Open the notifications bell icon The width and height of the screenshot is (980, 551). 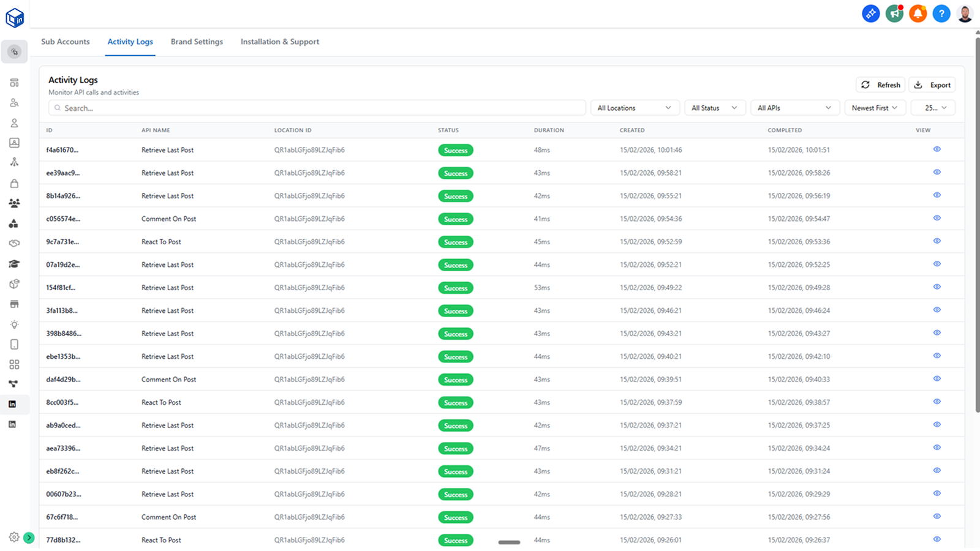click(x=918, y=13)
